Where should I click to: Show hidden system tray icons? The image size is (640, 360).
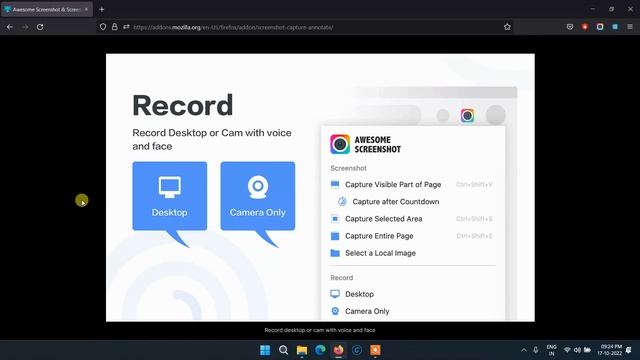tap(524, 350)
